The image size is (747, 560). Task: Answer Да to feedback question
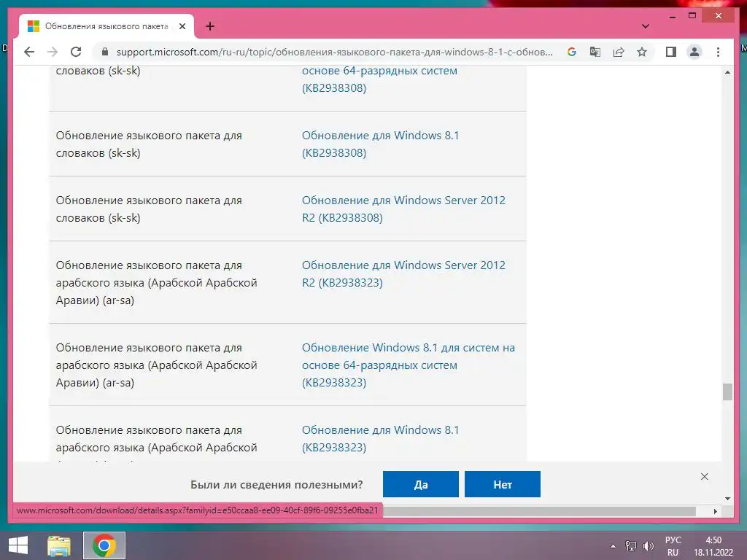[x=421, y=484]
